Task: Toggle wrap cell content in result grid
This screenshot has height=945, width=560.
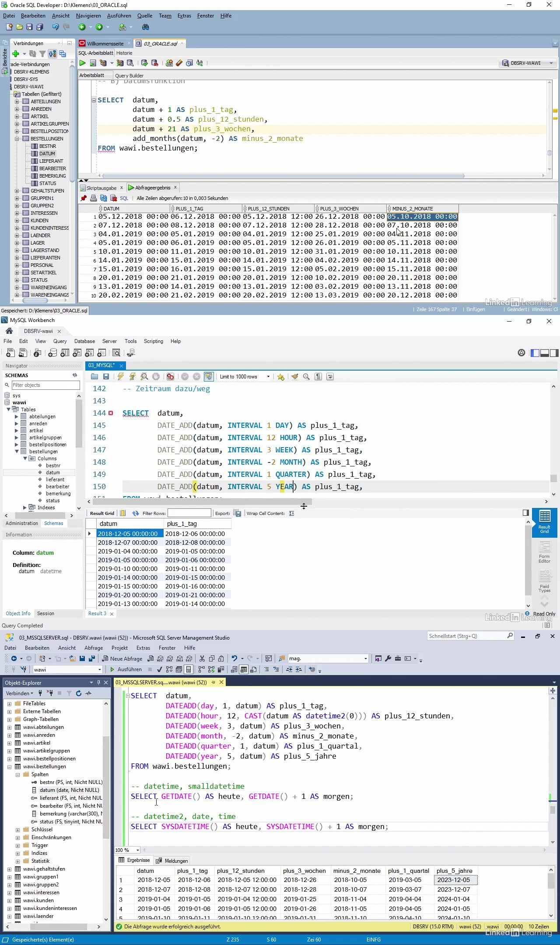Action: click(x=292, y=513)
